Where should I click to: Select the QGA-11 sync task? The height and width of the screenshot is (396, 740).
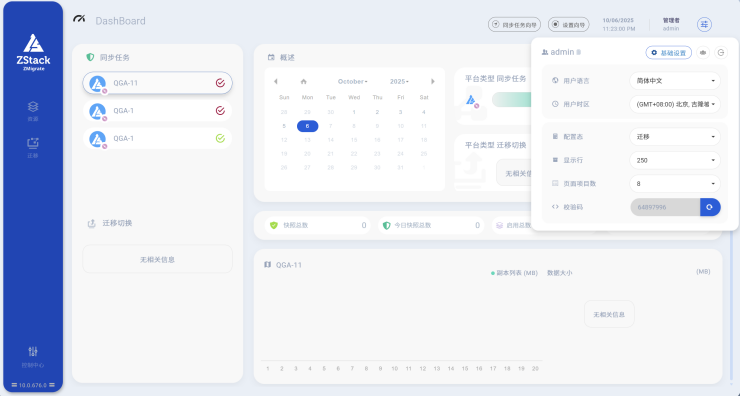coord(158,83)
